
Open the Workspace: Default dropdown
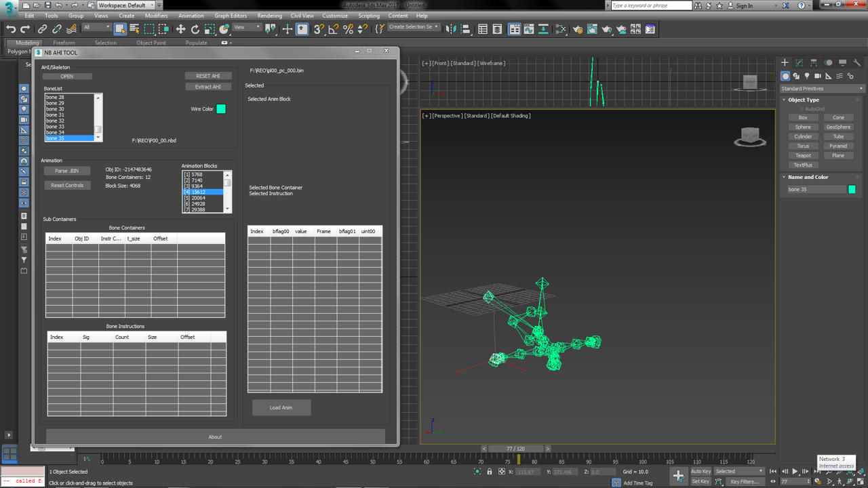coord(126,5)
